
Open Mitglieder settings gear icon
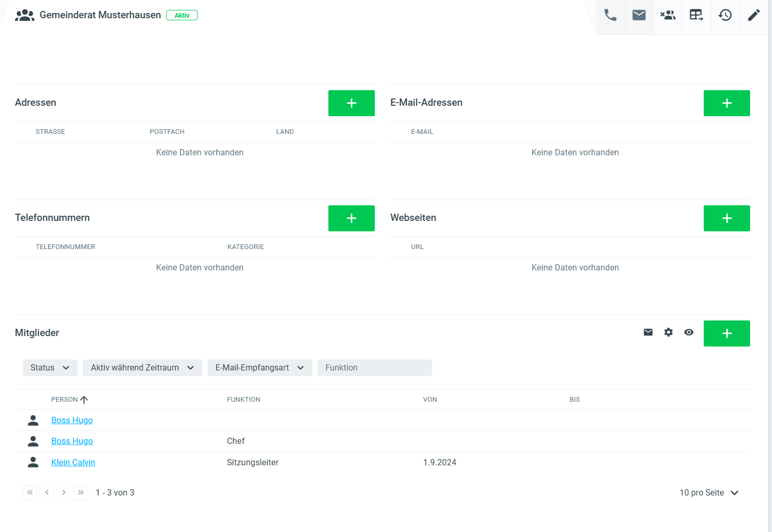pyautogui.click(x=668, y=332)
